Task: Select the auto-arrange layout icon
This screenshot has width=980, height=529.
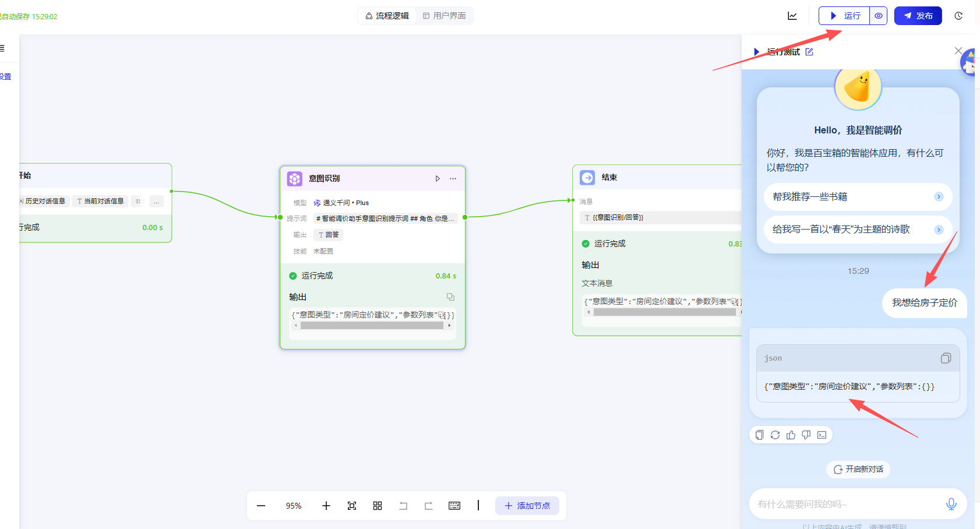Action: [x=378, y=506]
